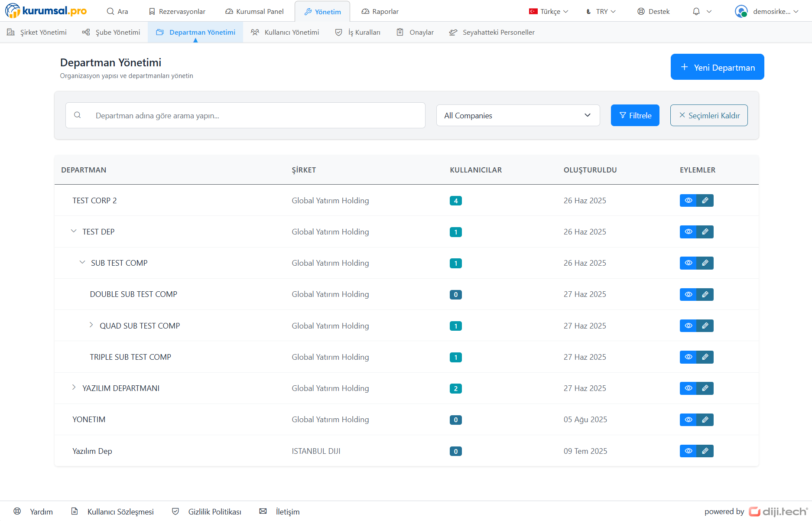The height and width of the screenshot is (521, 812).
Task: View QUAD SUB TEST COMP details (eye icon)
Action: coord(688,326)
